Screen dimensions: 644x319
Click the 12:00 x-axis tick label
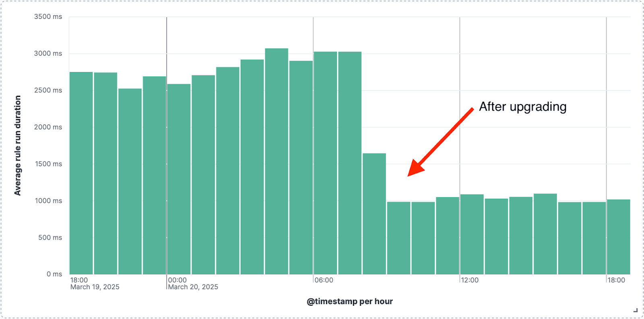click(x=470, y=280)
